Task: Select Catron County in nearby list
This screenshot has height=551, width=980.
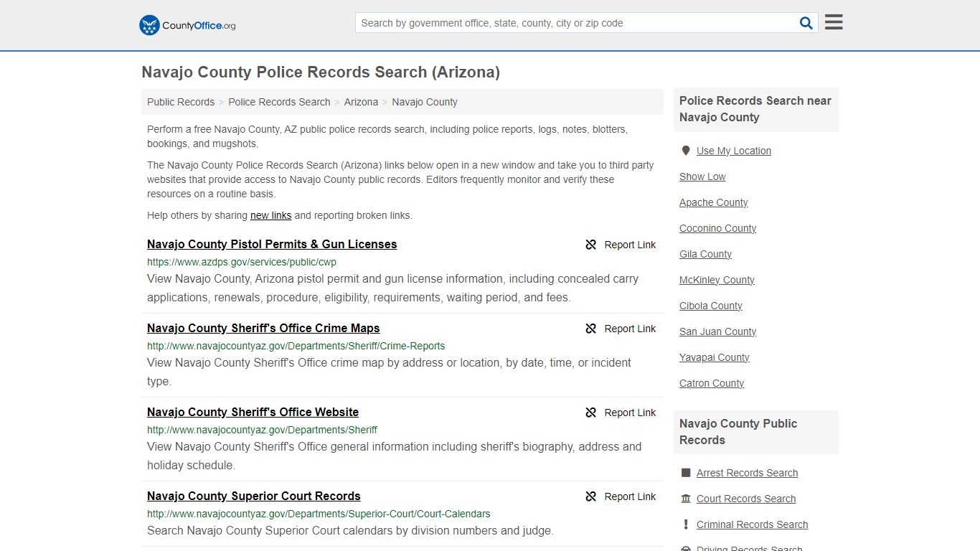Action: [712, 383]
